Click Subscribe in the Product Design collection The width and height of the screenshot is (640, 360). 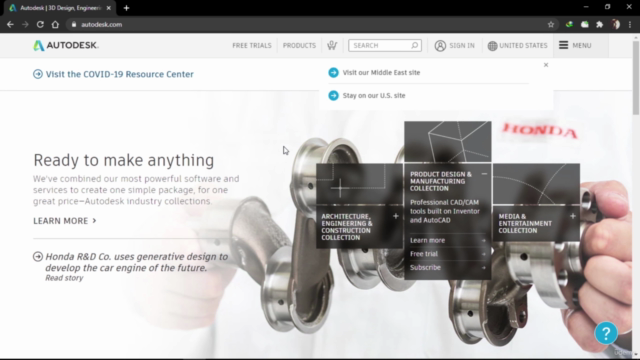[x=448, y=267]
